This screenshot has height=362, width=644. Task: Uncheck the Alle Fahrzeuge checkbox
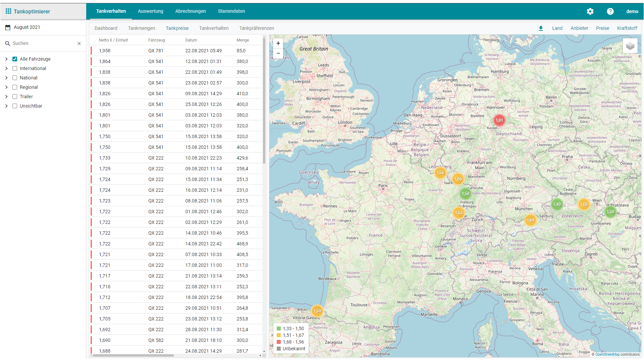pyautogui.click(x=15, y=59)
